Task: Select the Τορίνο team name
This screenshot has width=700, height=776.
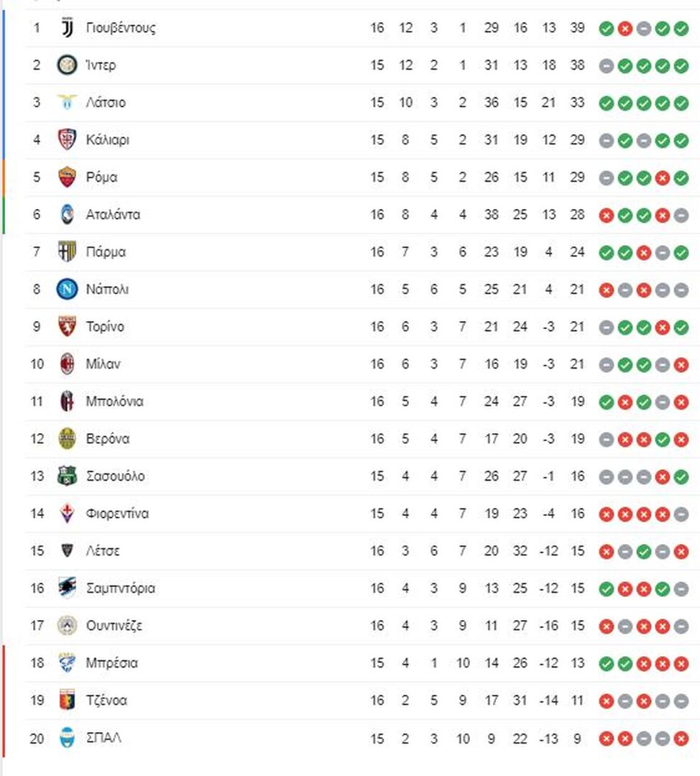Action: (x=105, y=327)
